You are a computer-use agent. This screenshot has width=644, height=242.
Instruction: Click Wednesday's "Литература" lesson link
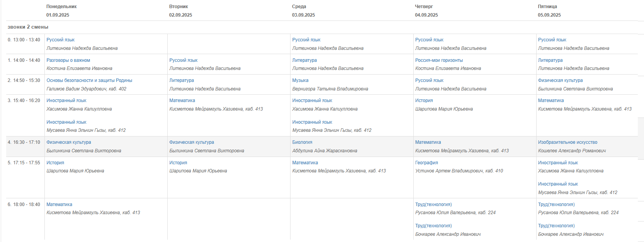[x=304, y=60]
